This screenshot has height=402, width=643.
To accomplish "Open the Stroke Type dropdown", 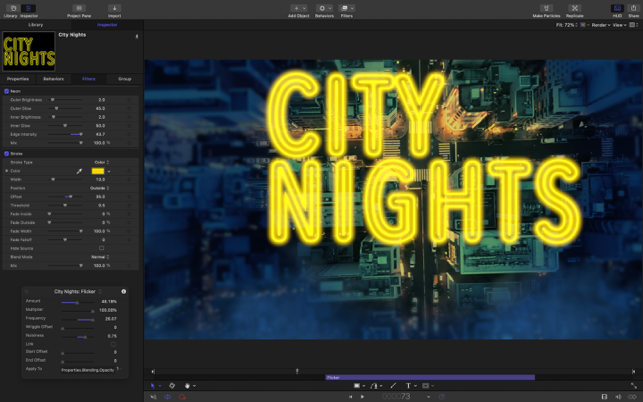I will pos(102,162).
